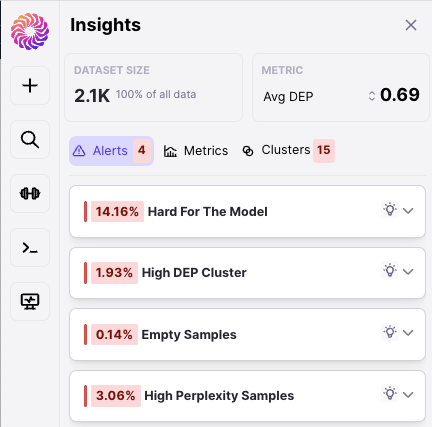Open the terminal prompt icon

tap(30, 248)
